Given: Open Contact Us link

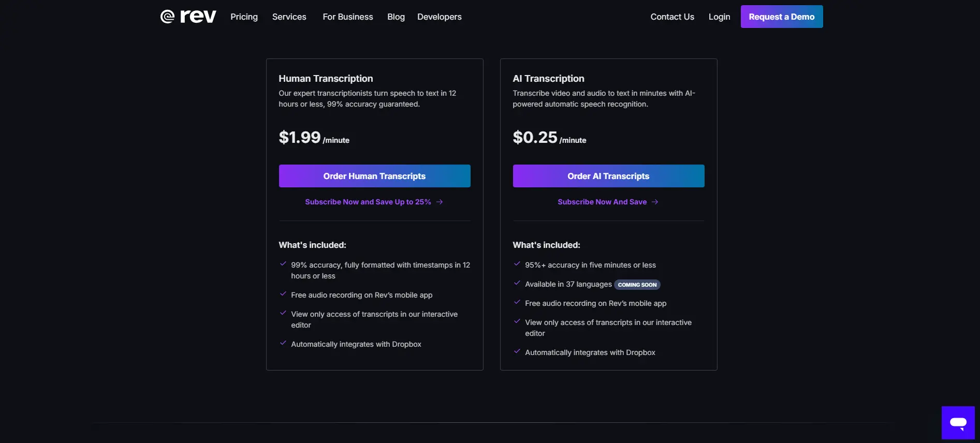Looking at the screenshot, I should point(672,17).
